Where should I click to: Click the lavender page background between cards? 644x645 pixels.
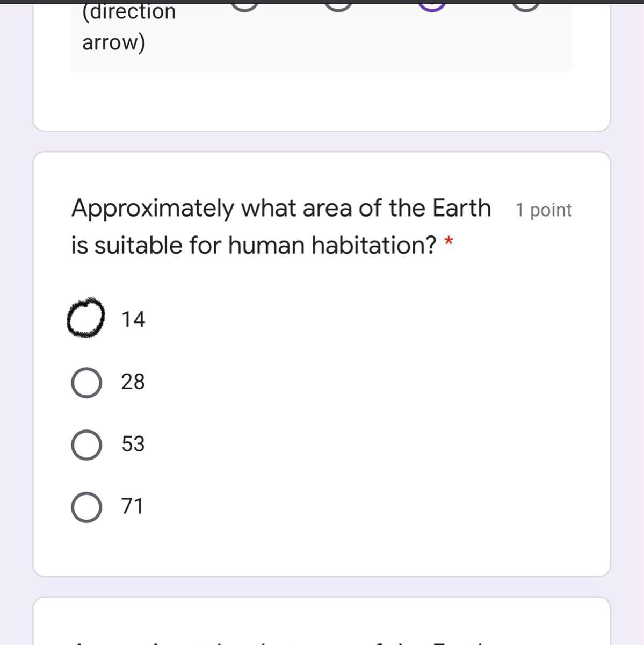[321, 141]
